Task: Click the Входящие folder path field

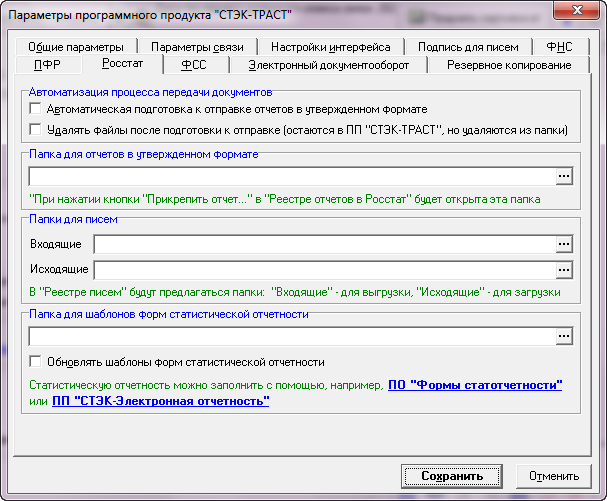Action: point(325,244)
